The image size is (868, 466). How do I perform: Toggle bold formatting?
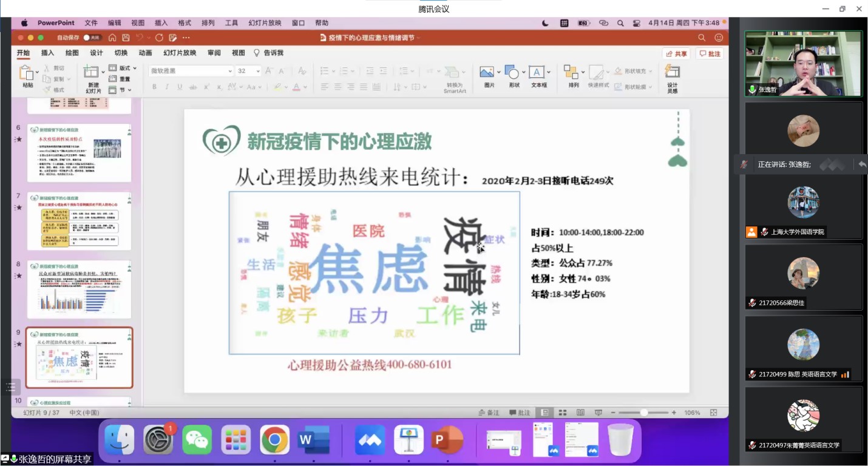[x=154, y=87]
